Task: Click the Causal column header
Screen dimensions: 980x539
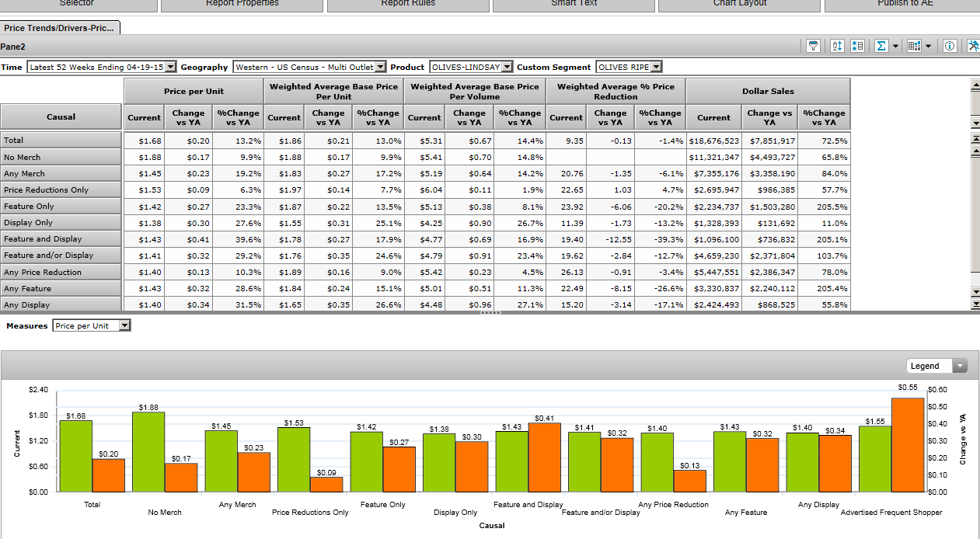Action: (61, 117)
